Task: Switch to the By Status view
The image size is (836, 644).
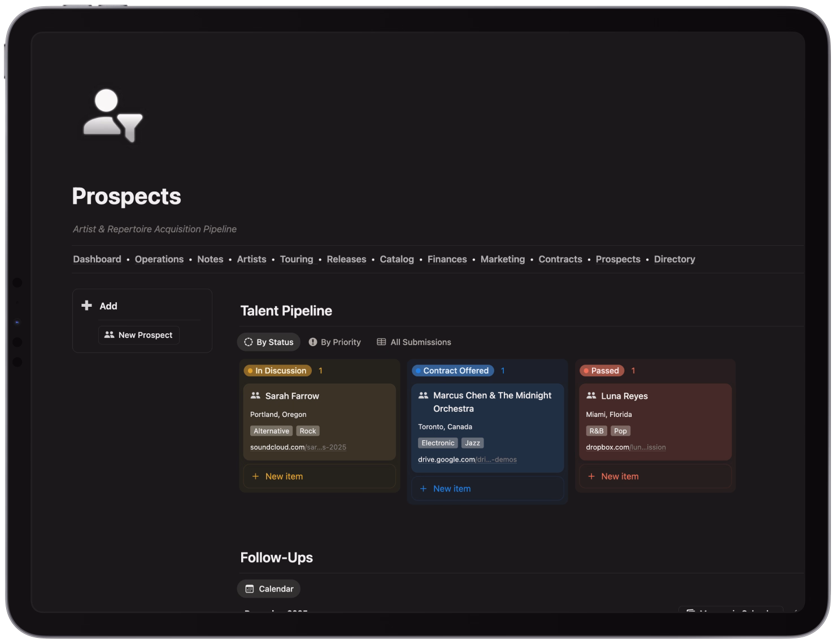Action: point(269,342)
